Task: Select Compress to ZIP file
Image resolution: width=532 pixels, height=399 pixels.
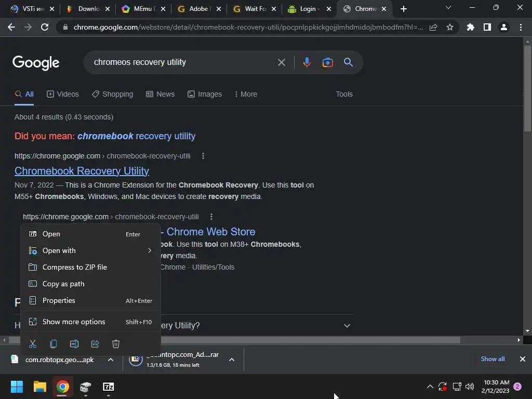Action: pyautogui.click(x=90, y=268)
